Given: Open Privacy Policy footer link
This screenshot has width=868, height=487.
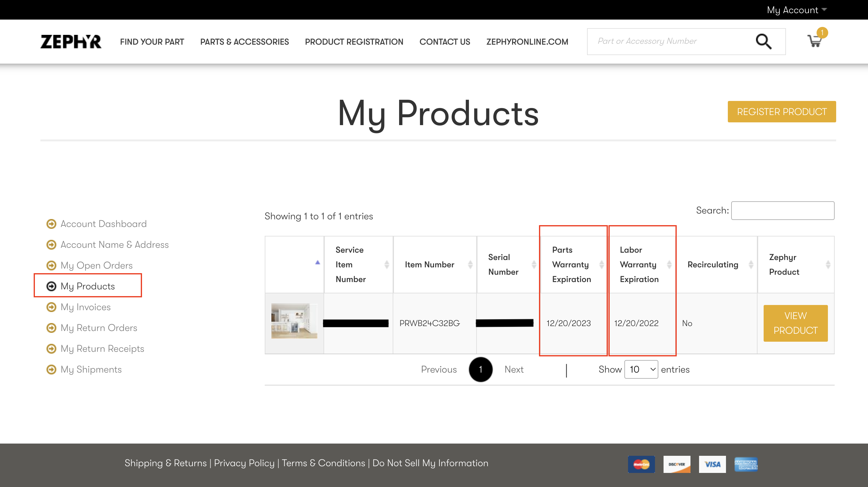Looking at the screenshot, I should click(x=244, y=463).
